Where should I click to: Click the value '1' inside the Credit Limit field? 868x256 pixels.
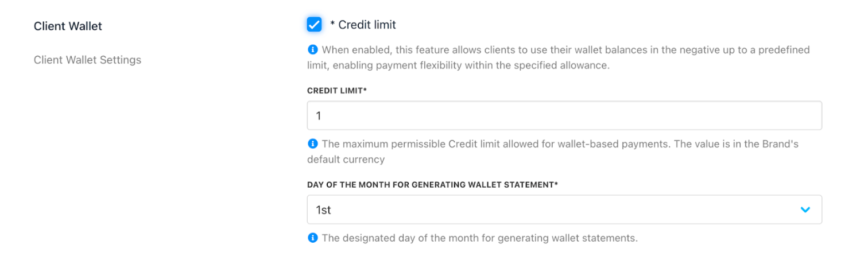(319, 116)
